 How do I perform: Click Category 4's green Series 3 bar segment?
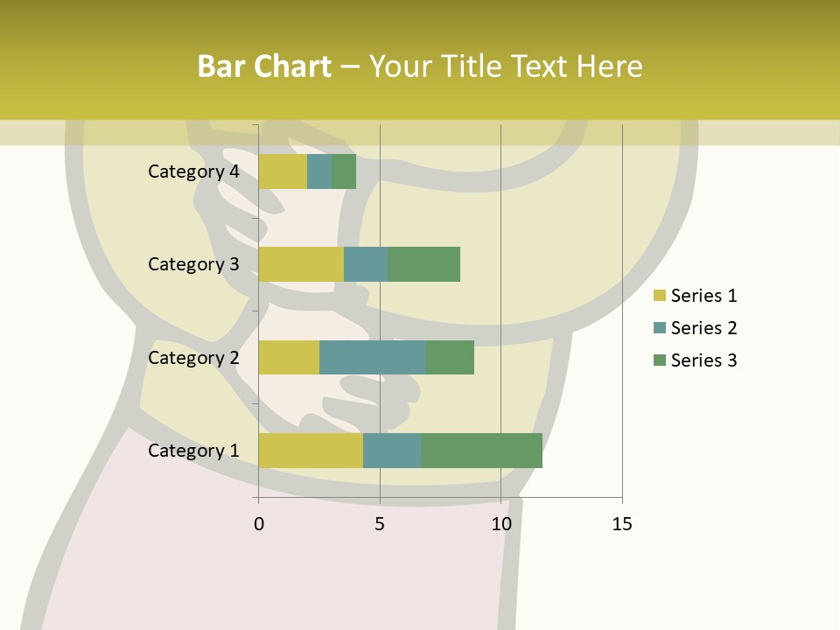click(x=344, y=171)
